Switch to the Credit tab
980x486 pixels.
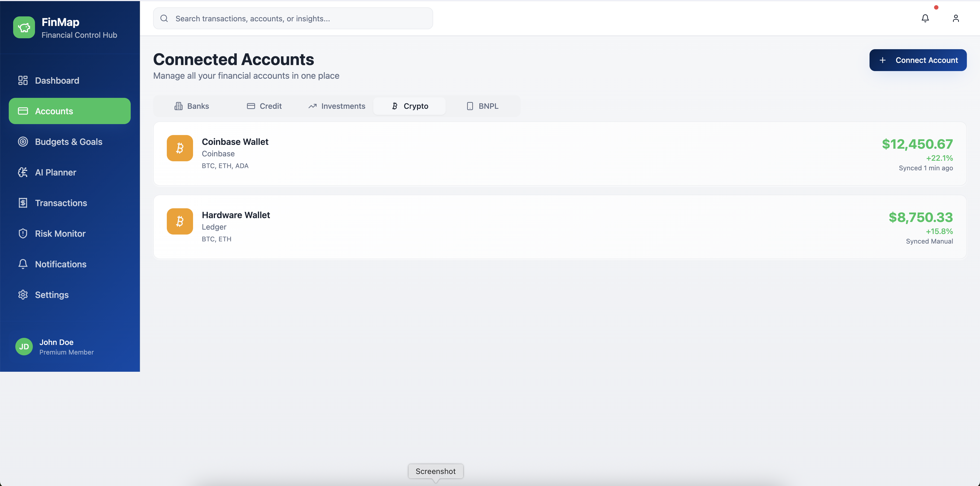(264, 106)
